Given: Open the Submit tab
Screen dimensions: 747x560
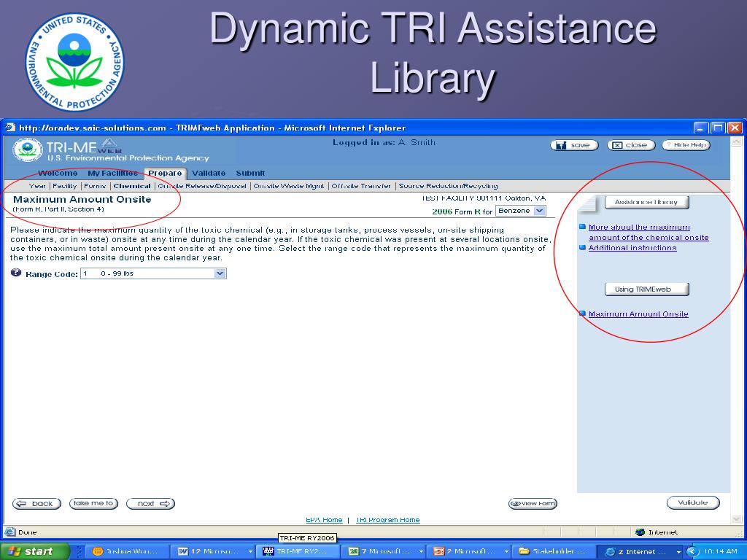Looking at the screenshot, I should pos(250,173).
